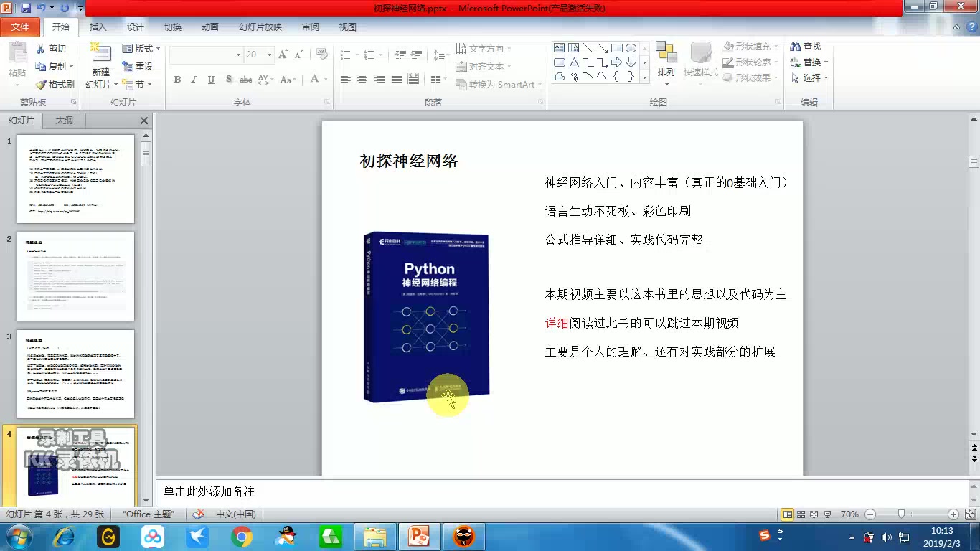Viewport: 980px width, 551px height.
Task: Click Slide Sorter view icon in status bar
Action: click(801, 514)
